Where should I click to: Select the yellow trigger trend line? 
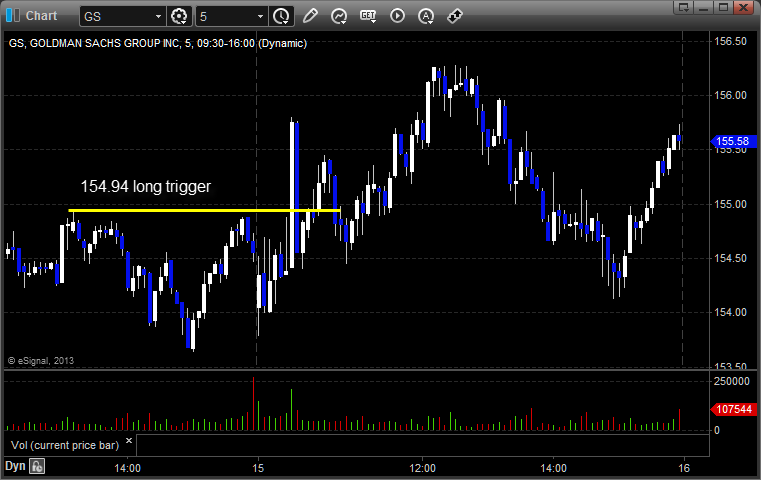[x=204, y=210]
